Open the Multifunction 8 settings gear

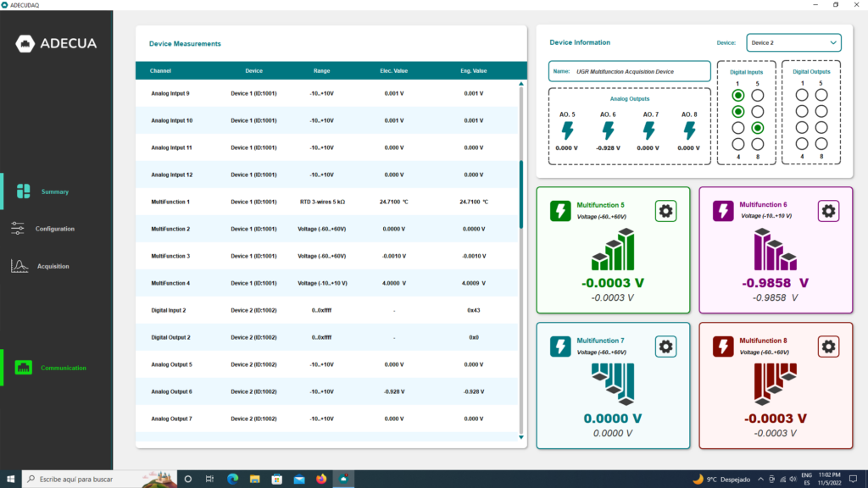coord(828,346)
